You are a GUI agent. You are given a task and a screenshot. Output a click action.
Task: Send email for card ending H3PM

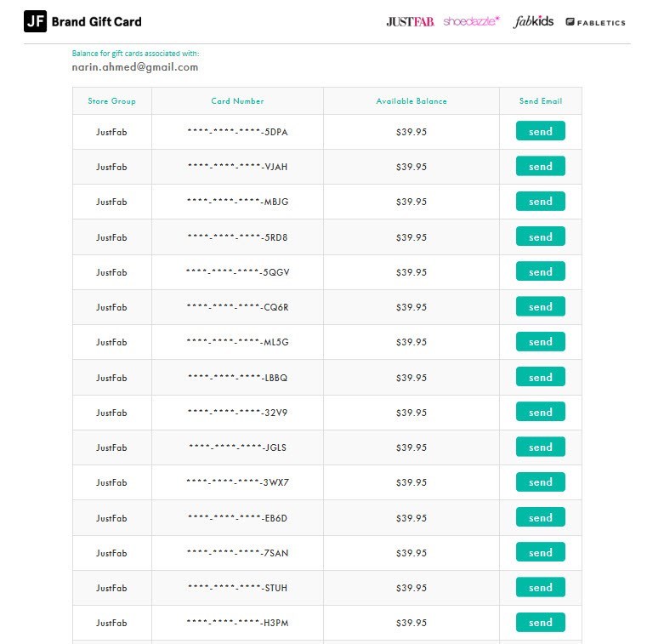pyautogui.click(x=541, y=623)
